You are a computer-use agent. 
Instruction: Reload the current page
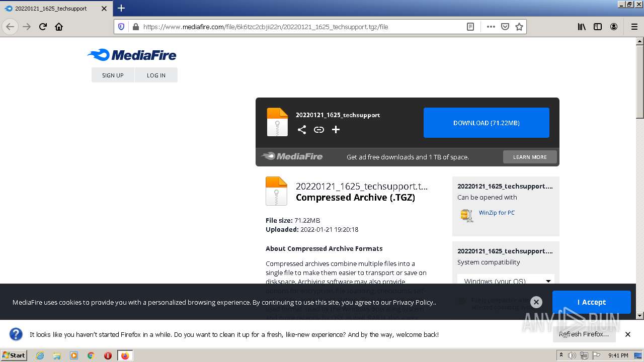(43, 27)
